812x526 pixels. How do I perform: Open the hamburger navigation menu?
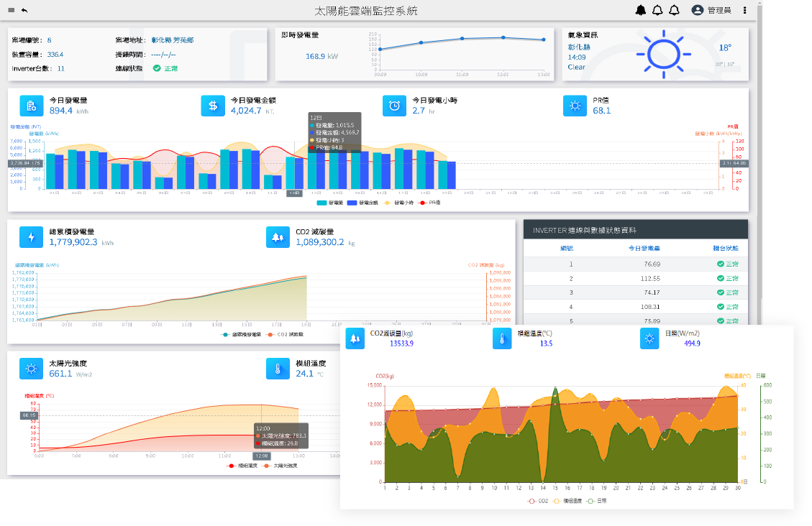tap(9, 9)
